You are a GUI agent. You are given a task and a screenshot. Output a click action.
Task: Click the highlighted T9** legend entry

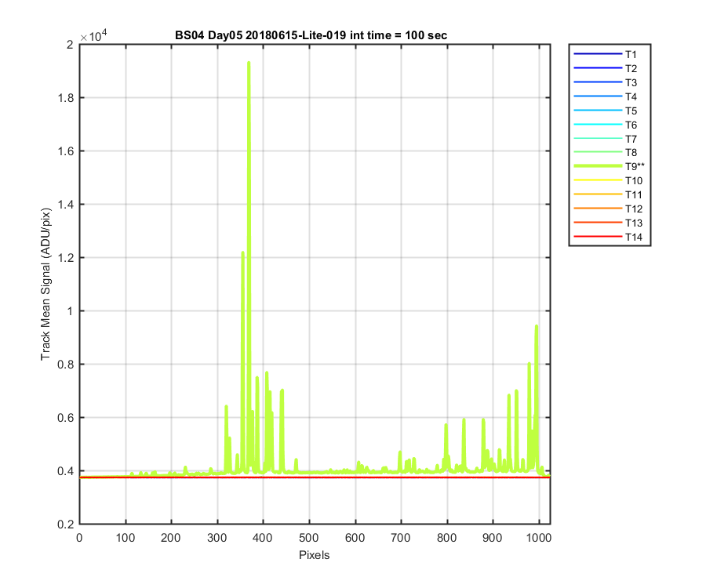610,166
